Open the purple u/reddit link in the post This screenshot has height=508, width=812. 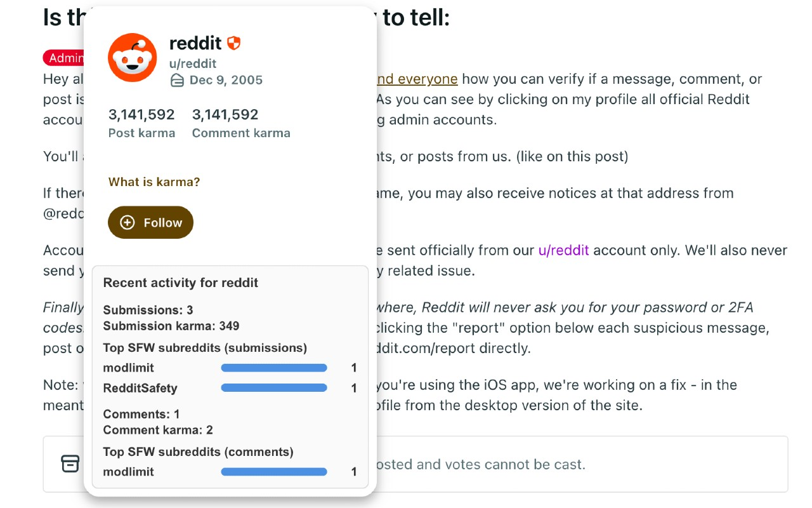pyautogui.click(x=563, y=250)
